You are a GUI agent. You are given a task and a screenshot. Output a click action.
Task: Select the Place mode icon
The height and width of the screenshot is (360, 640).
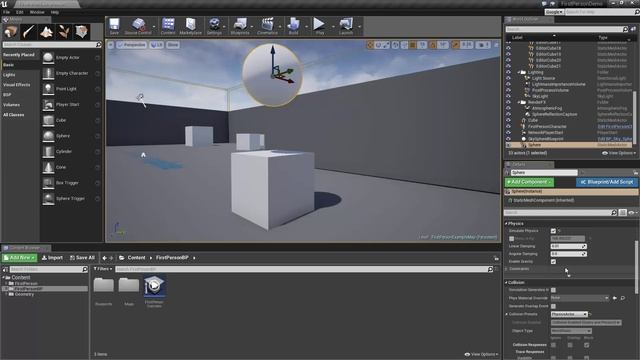pyautogui.click(x=11, y=32)
